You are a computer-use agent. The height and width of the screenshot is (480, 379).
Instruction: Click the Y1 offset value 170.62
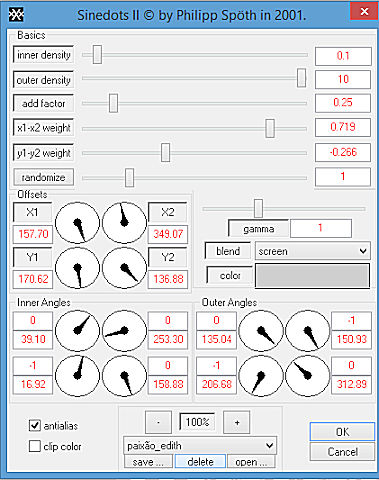pyautogui.click(x=33, y=279)
